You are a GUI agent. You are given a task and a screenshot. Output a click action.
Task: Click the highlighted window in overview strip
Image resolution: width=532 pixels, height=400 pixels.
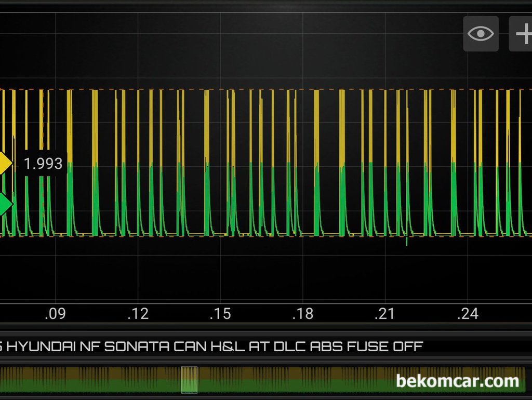pyautogui.click(x=189, y=380)
